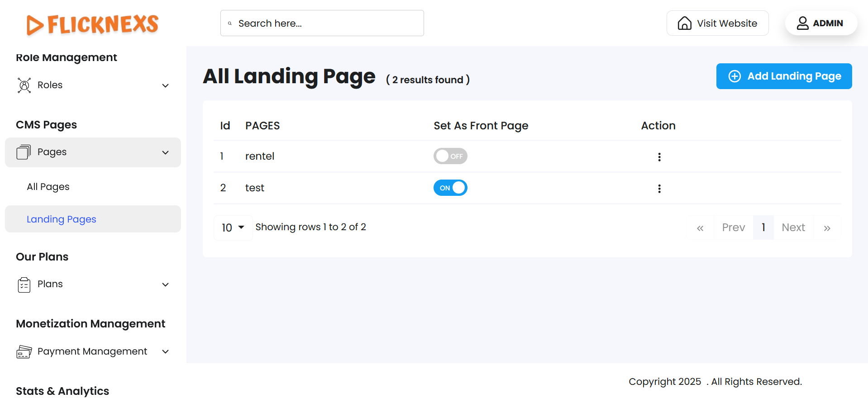Expand the Plans submenu chevron
868x398 pixels.
[x=166, y=284]
